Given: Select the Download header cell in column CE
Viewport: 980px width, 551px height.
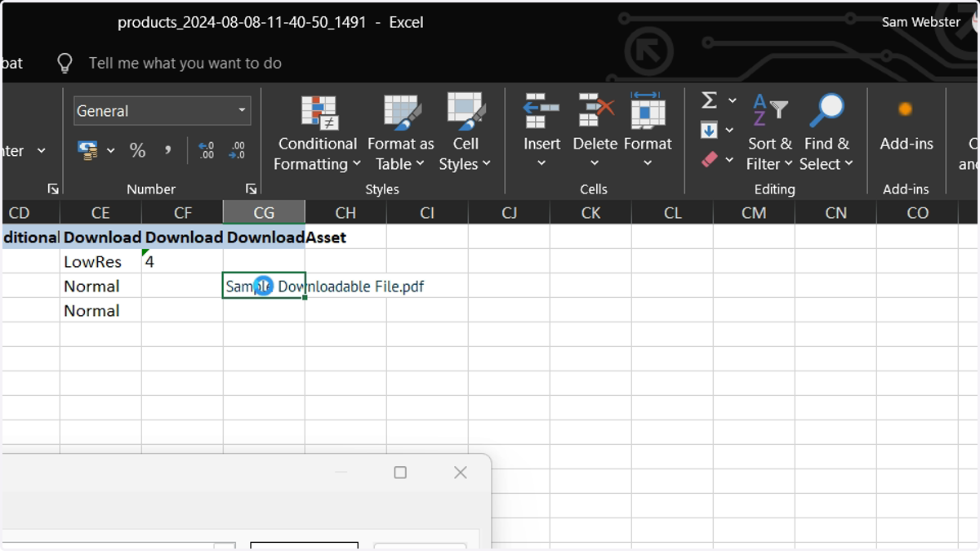Looking at the screenshot, I should click(100, 237).
